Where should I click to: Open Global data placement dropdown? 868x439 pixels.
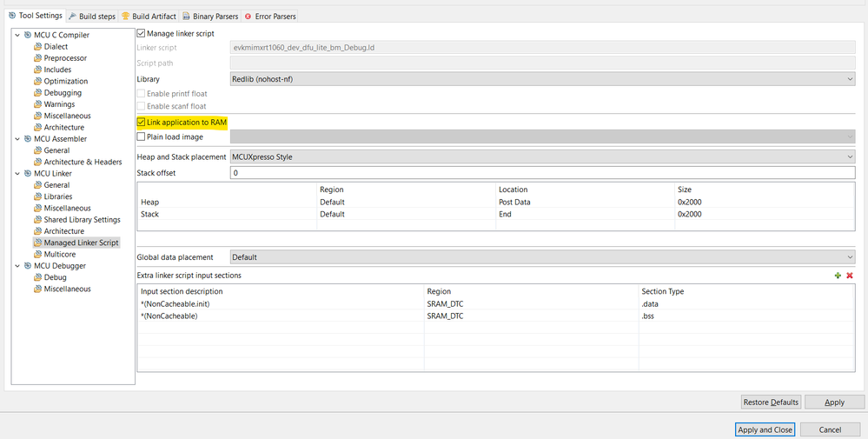542,256
